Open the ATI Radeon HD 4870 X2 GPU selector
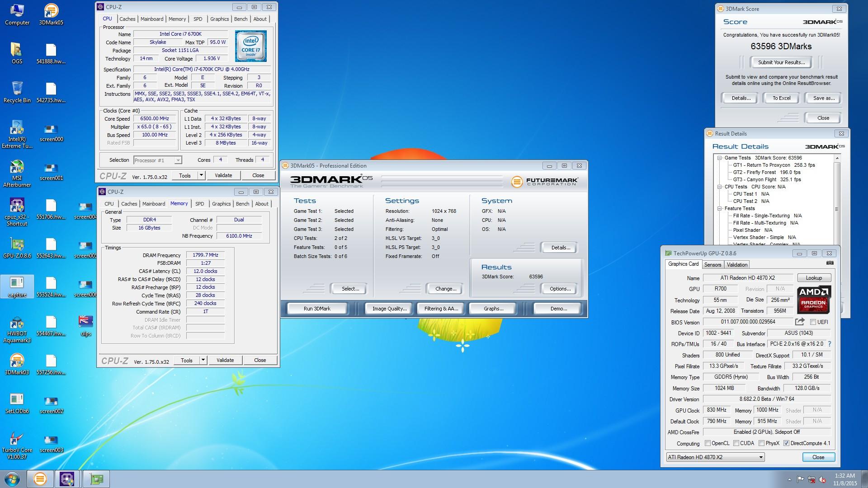Viewport: 868px width, 488px height. 715,457
